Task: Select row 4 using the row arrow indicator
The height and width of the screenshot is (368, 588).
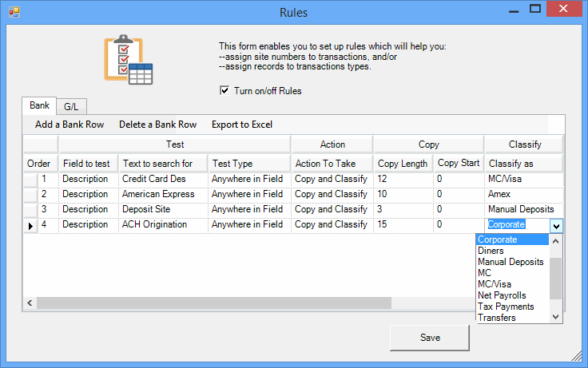Action: point(31,226)
